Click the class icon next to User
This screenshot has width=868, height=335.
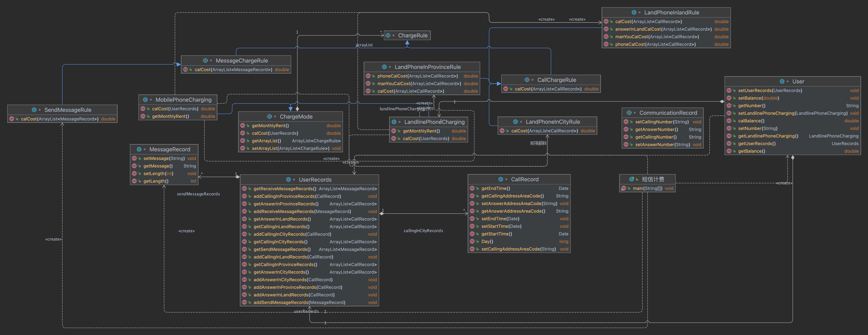[x=782, y=82]
